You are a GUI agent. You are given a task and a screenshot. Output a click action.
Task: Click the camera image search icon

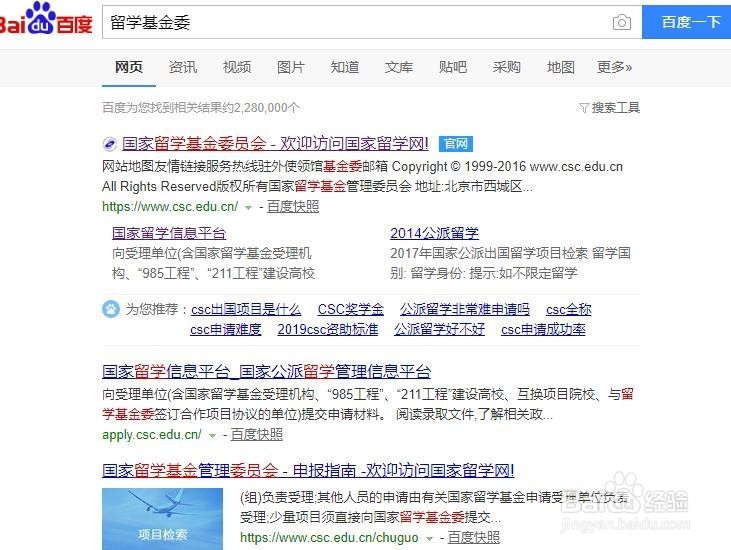pyautogui.click(x=621, y=22)
